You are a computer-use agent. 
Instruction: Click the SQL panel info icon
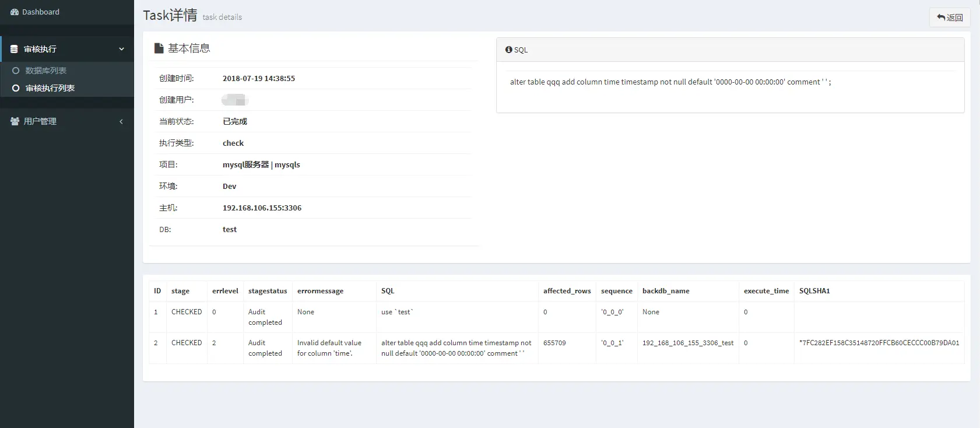(509, 50)
